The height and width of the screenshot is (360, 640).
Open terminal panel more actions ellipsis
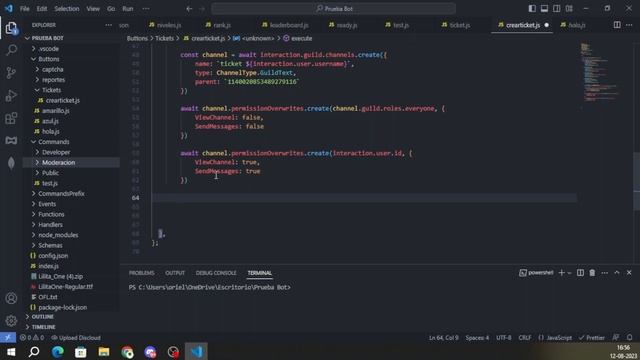[x=604, y=273]
